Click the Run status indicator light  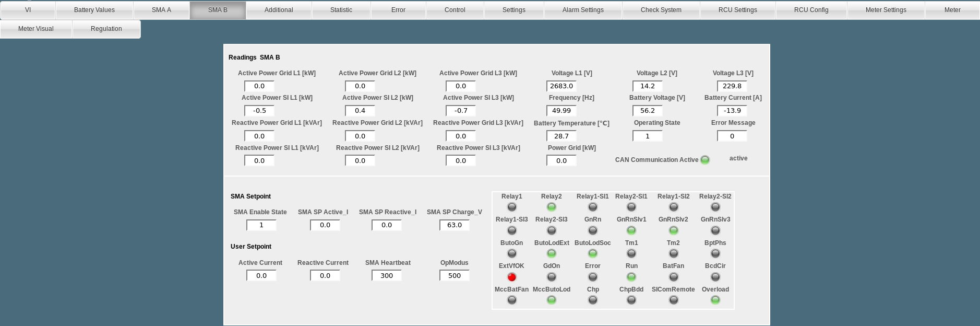coord(631,277)
